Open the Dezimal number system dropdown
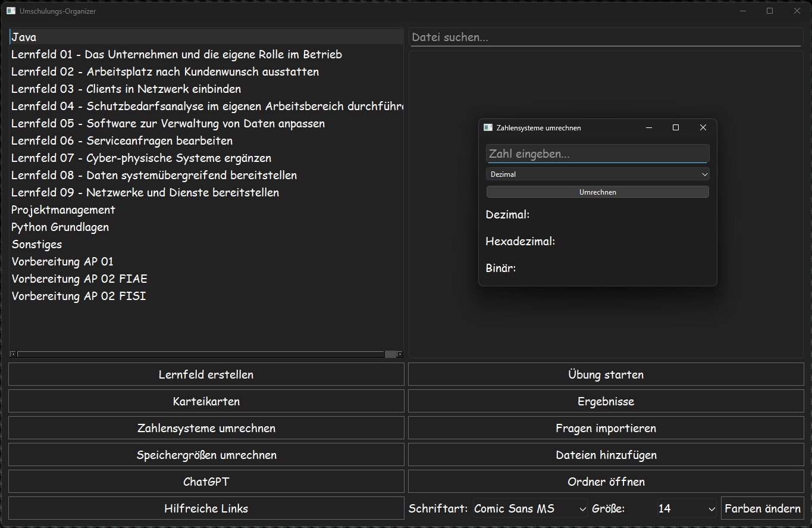812x528 pixels. (x=598, y=174)
